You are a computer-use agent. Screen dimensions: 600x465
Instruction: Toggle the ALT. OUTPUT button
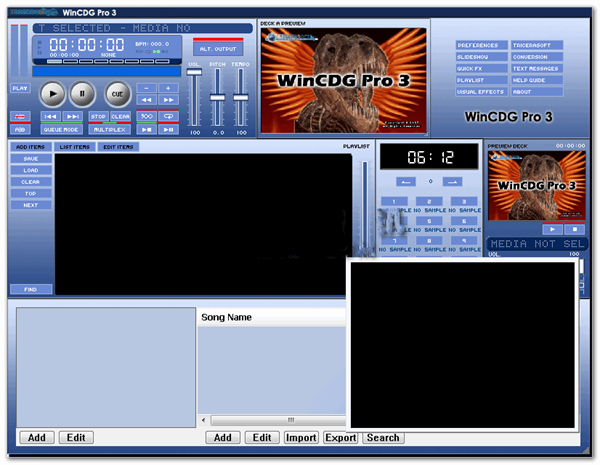pyautogui.click(x=218, y=49)
